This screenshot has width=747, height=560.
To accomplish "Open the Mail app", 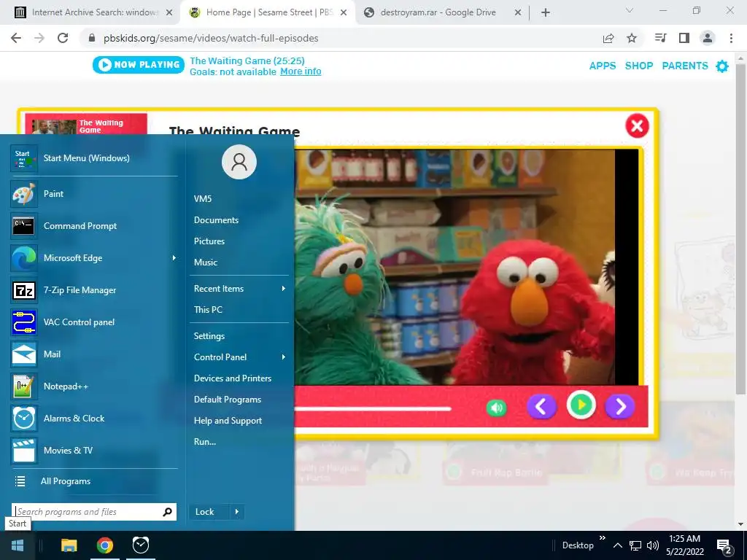I will tap(94, 354).
